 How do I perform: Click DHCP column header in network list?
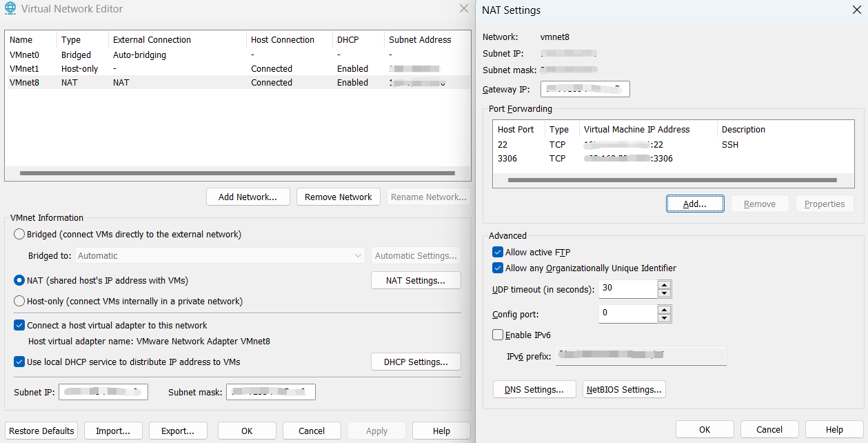click(358, 40)
